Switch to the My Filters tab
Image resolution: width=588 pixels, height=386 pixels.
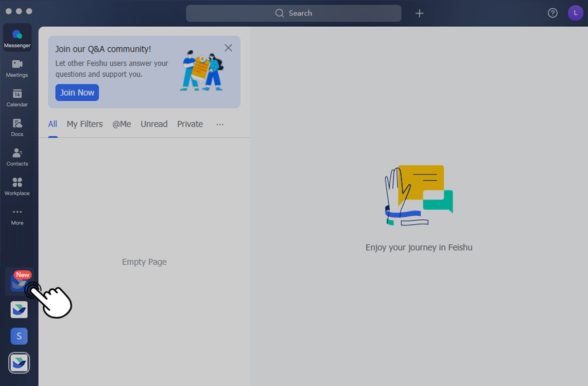[x=84, y=124]
